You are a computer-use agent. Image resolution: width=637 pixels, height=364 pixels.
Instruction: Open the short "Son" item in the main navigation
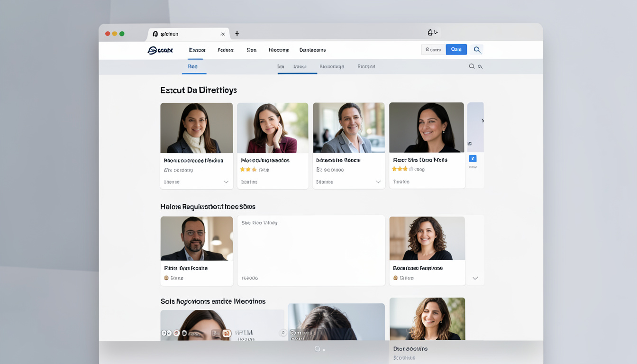click(252, 50)
